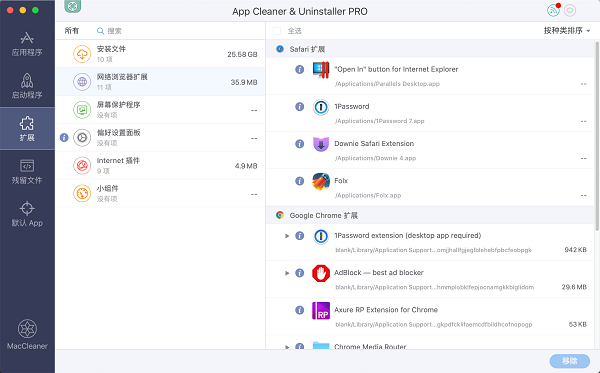Click the app logo icon in title bar
Screen dimensions: 600x373
[73, 6]
